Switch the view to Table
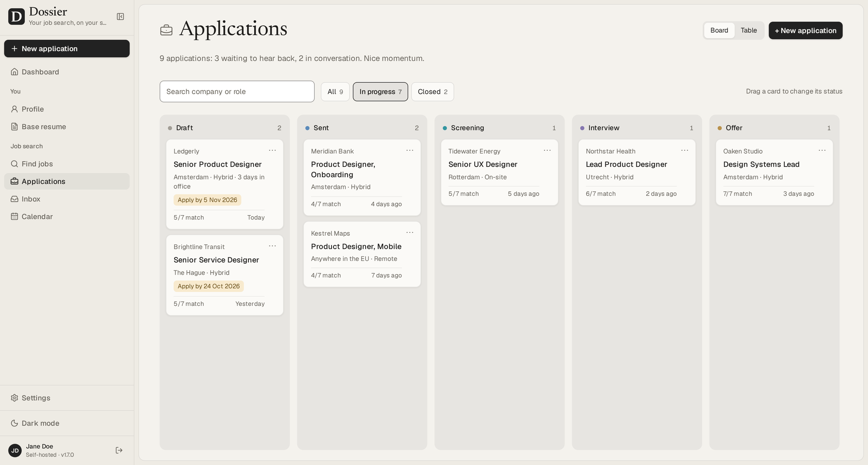The width and height of the screenshot is (868, 465). [749, 30]
